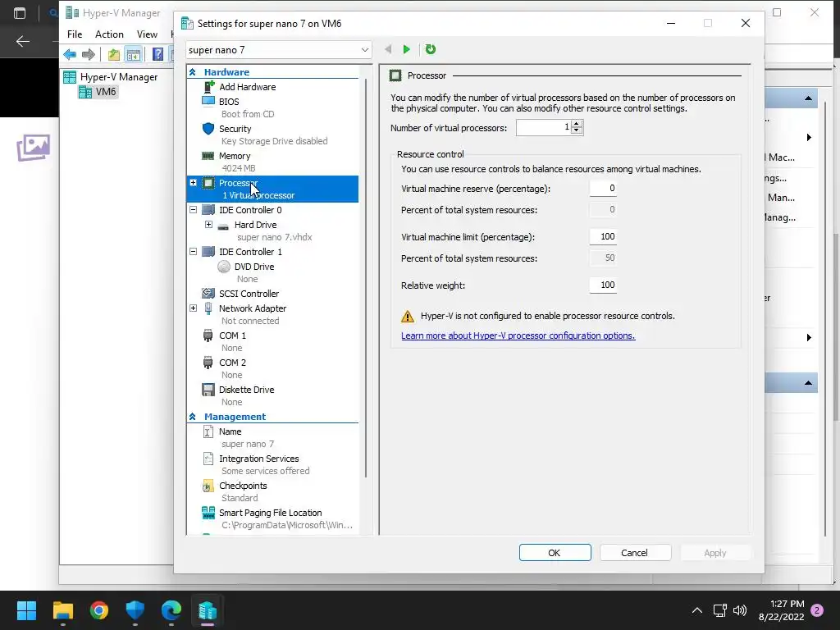Select the BIOS entry
840x630 pixels.
[229, 102]
